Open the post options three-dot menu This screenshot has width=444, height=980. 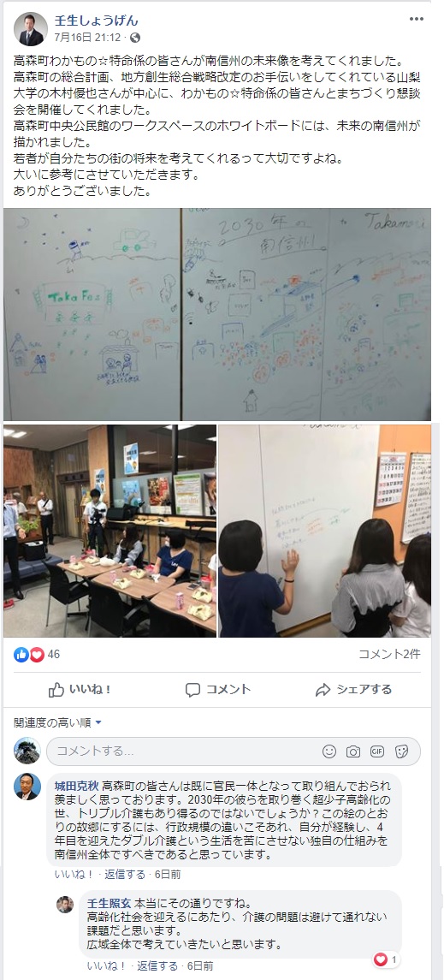417,20
